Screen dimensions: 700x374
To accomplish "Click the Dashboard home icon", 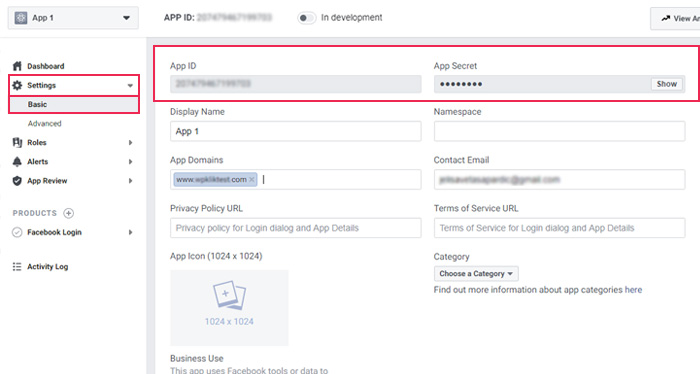I will click(17, 66).
